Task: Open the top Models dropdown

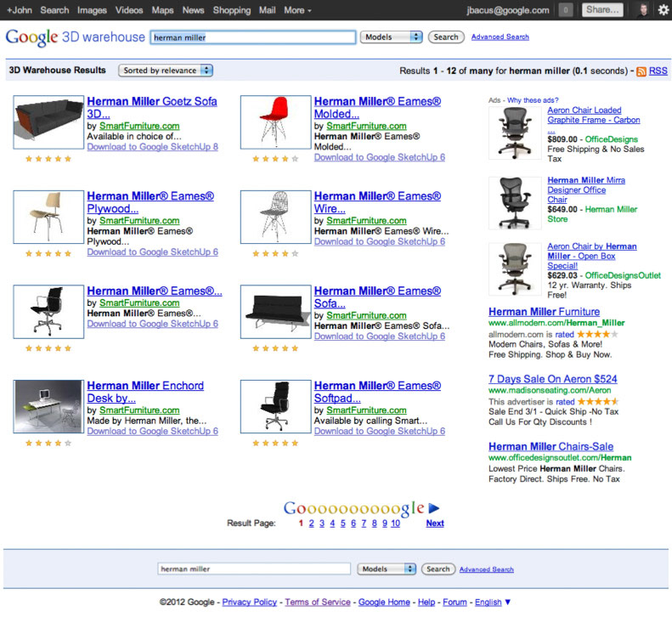Action: coord(392,37)
